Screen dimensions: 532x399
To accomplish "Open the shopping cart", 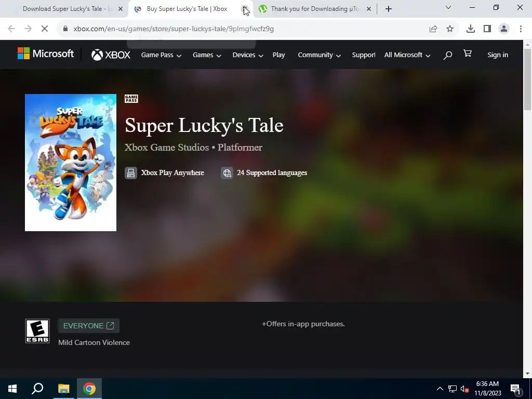I will point(468,54).
